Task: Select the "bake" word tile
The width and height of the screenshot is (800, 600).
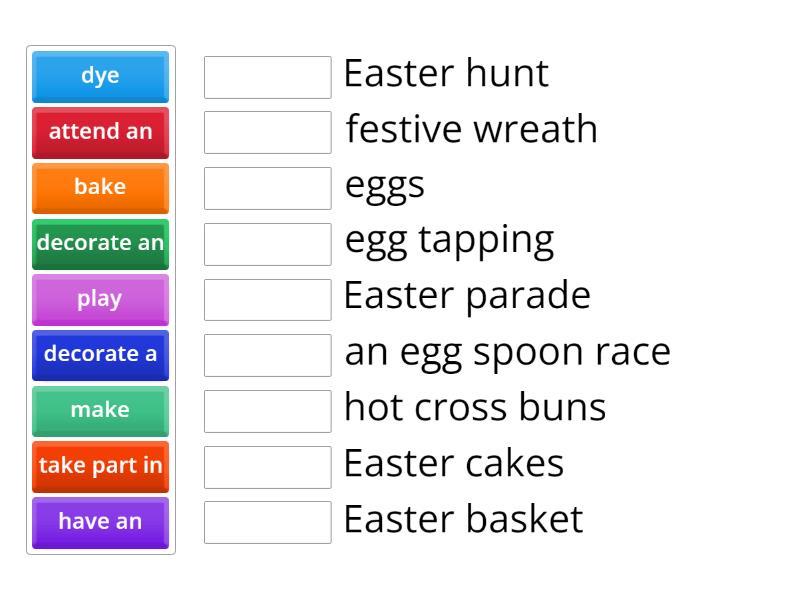Action: click(x=100, y=188)
